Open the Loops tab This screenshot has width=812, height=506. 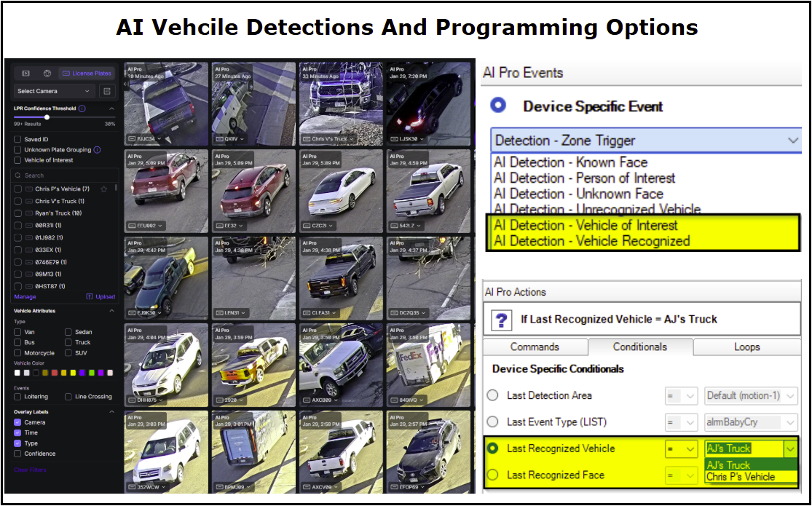point(746,347)
